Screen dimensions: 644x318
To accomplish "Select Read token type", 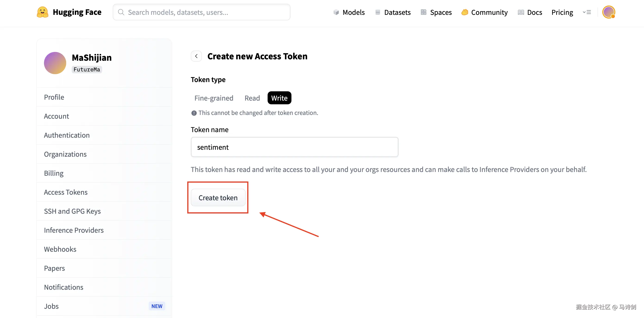I will [x=252, y=98].
